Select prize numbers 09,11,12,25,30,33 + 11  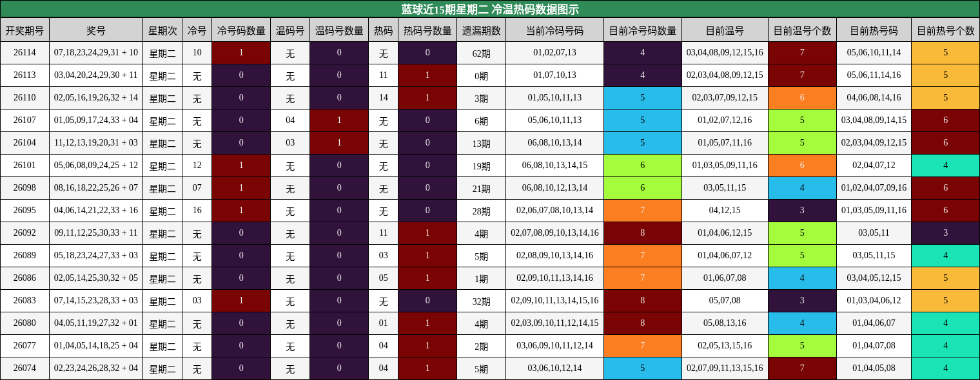pos(96,233)
